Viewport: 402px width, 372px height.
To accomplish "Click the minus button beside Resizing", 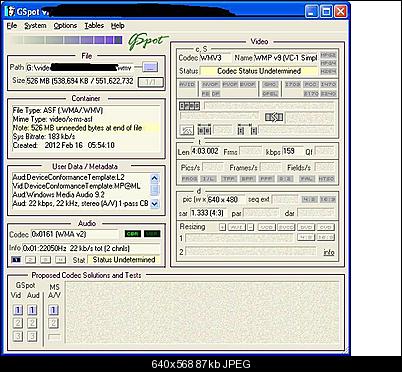I will pyautogui.click(x=251, y=227).
